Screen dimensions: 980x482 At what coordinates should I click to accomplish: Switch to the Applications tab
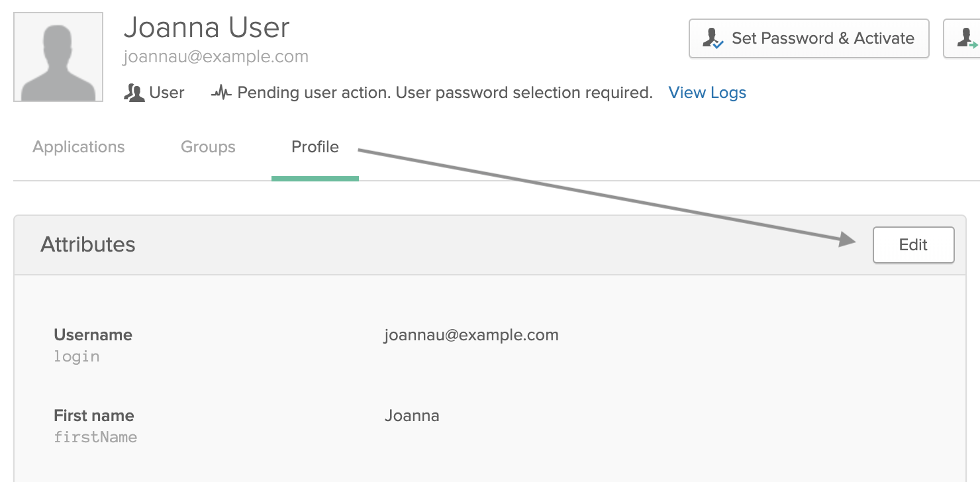coord(79,147)
